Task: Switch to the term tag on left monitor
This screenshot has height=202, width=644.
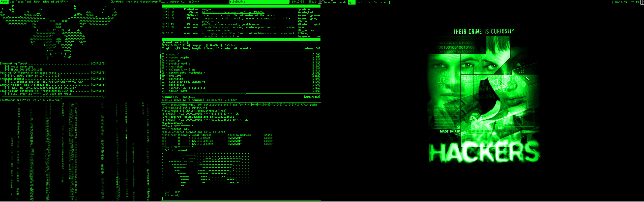Action: pos(4,2)
